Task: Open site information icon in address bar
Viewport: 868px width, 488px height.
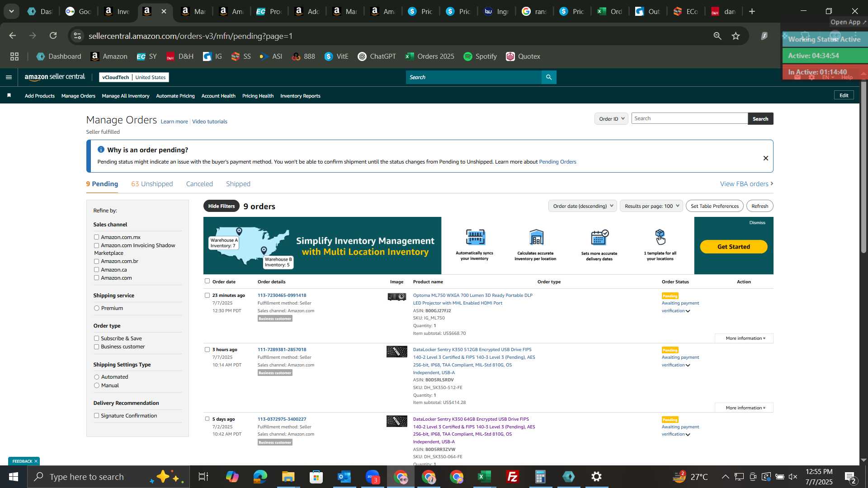Action: (78, 36)
